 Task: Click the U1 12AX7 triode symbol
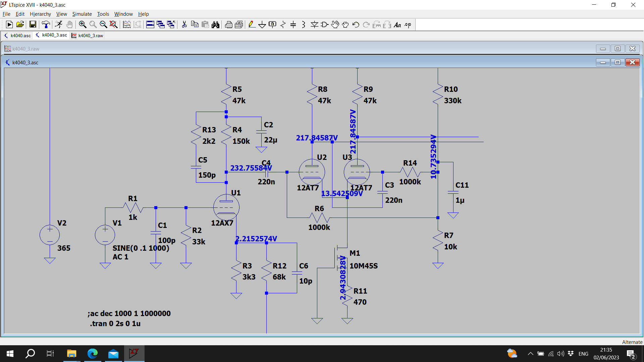pyautogui.click(x=226, y=207)
